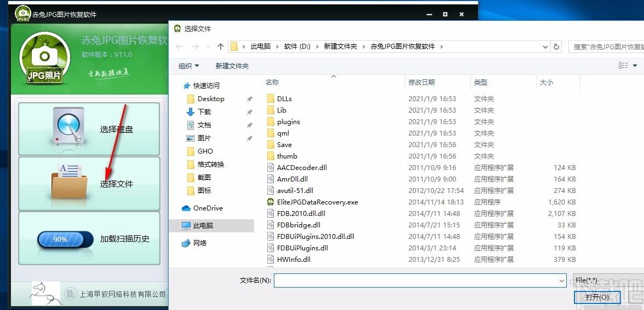Click the 打开(O) button
The image size is (644, 310).
click(x=597, y=297)
